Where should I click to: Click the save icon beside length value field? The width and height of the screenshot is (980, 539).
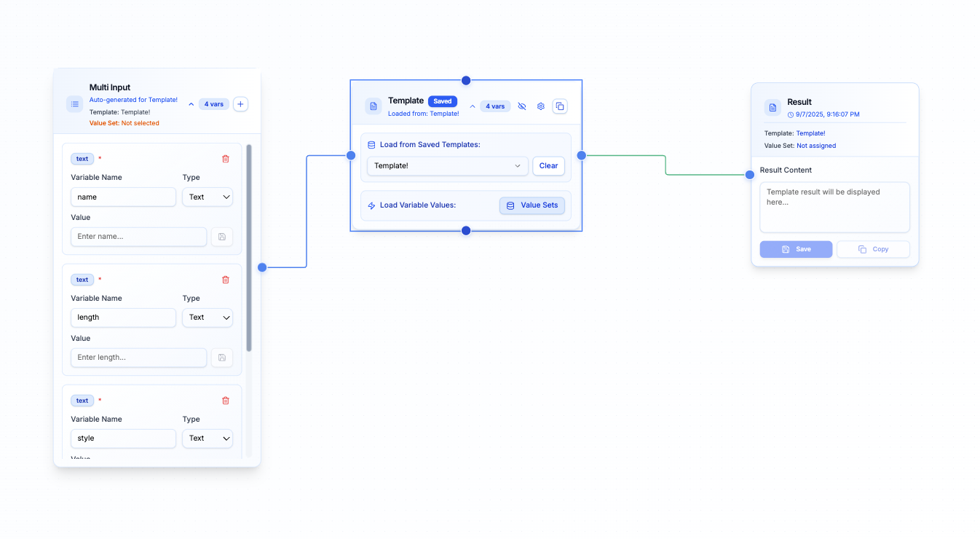point(222,358)
